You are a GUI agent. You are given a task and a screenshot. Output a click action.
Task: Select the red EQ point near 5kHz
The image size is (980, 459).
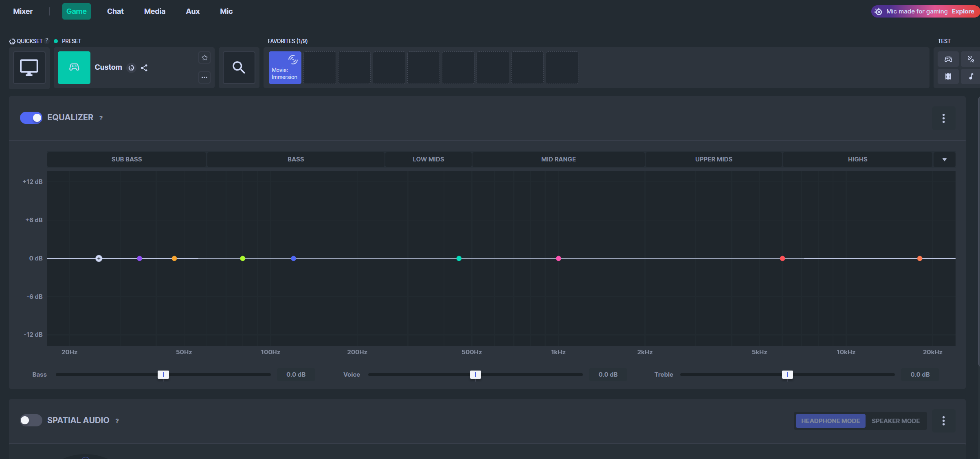pyautogui.click(x=782, y=258)
